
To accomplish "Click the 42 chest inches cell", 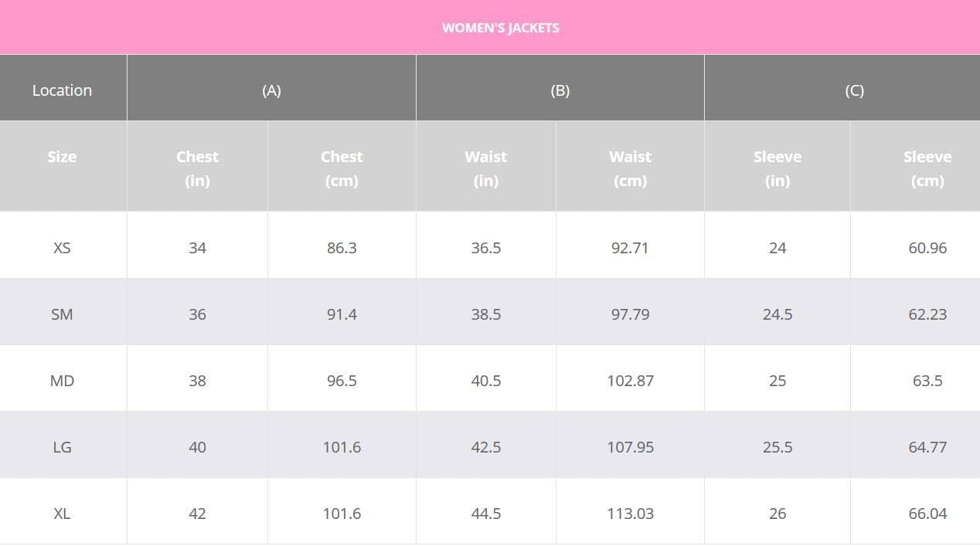I will point(197,514).
